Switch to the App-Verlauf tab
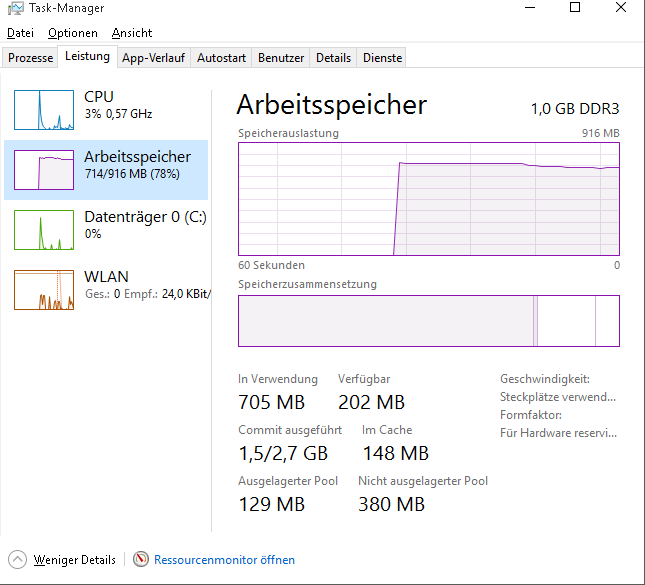This screenshot has width=645, height=585. tap(153, 58)
